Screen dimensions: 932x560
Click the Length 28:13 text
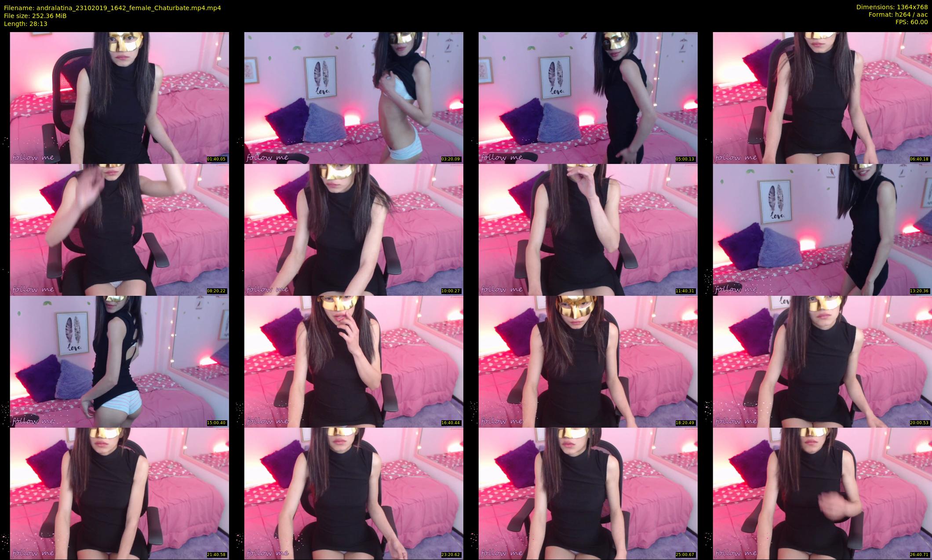(25, 24)
